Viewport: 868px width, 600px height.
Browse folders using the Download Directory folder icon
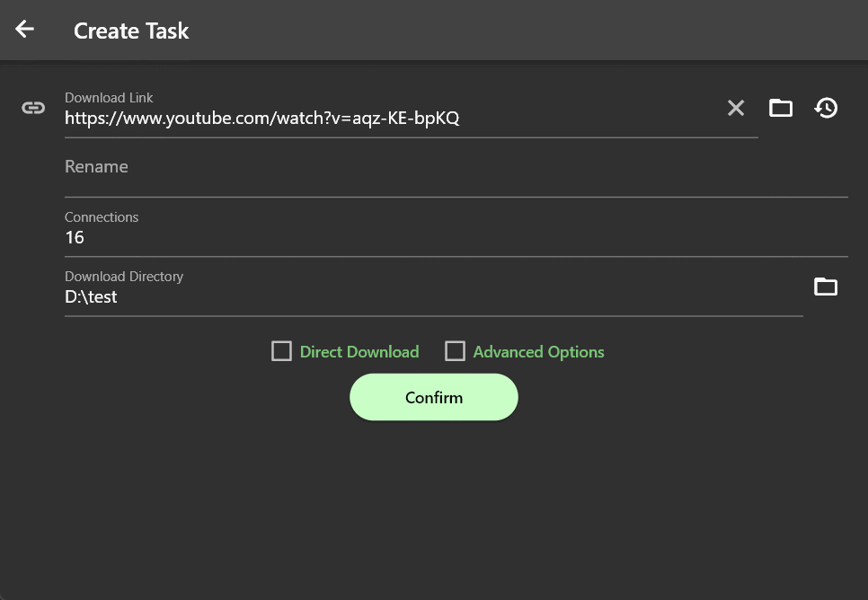pos(825,287)
